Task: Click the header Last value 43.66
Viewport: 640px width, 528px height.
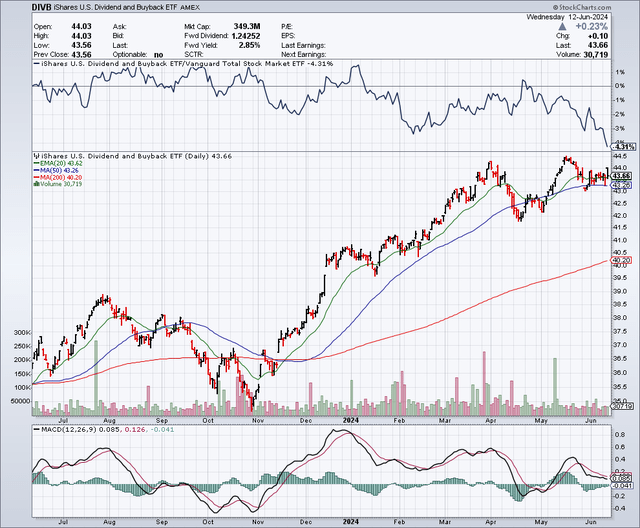Action: (598, 45)
